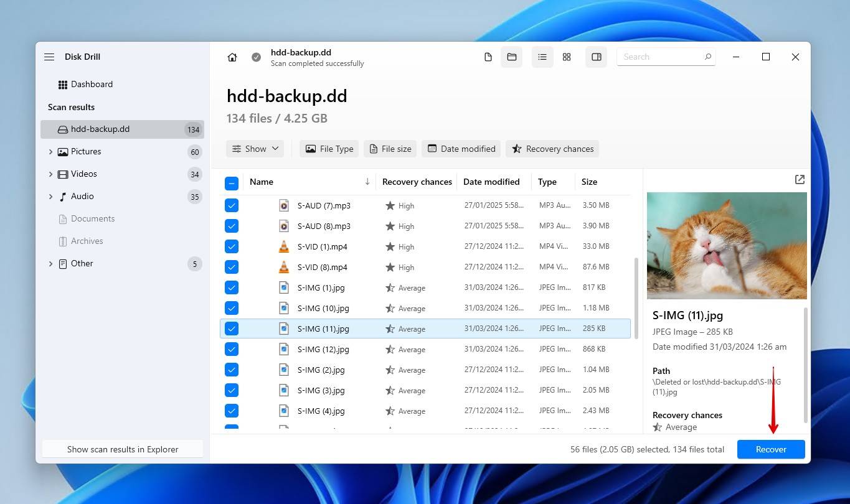This screenshot has height=504, width=850.
Task: Deselect all files using header checkbox
Action: coord(231,183)
